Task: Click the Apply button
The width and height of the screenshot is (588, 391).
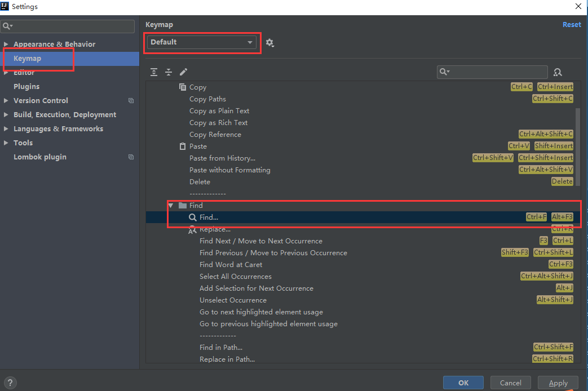Action: coord(558,382)
